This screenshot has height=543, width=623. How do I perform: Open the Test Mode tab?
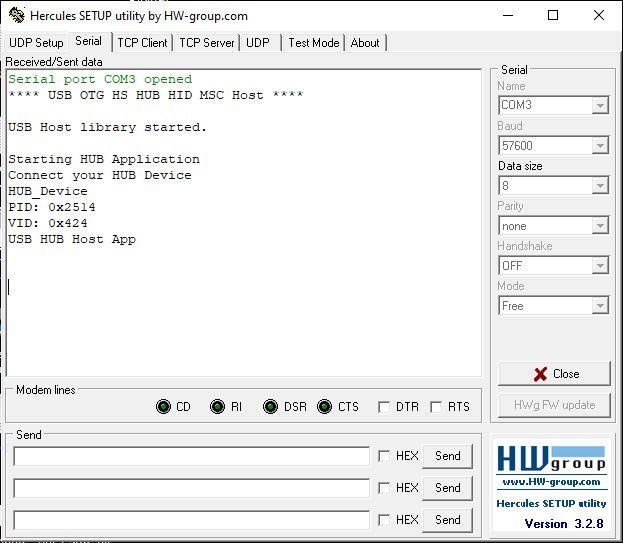(313, 43)
